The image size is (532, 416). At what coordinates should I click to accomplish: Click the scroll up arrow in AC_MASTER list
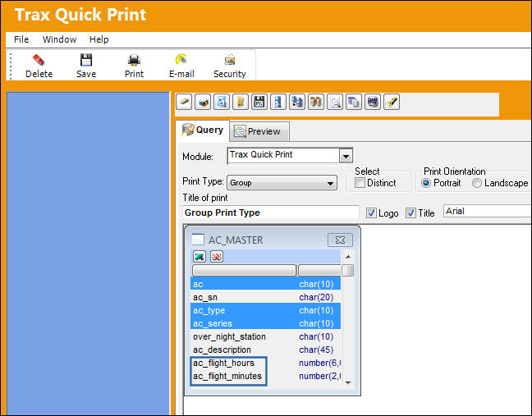tap(348, 257)
